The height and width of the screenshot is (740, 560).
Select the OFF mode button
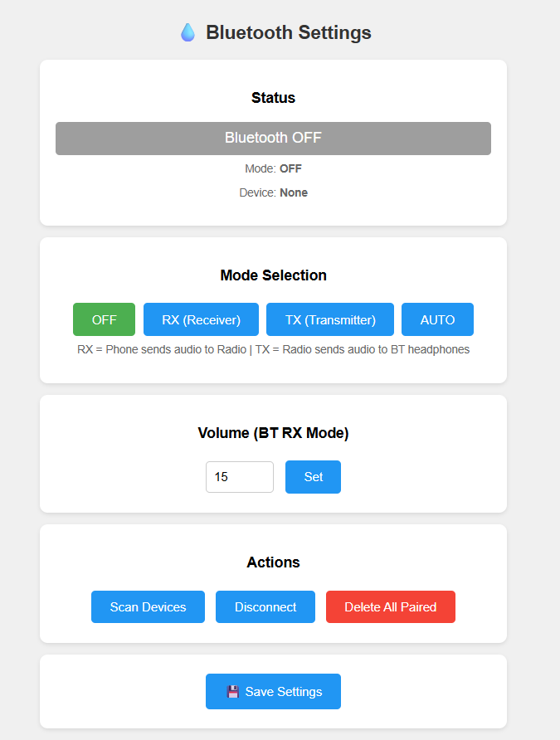[x=104, y=319]
